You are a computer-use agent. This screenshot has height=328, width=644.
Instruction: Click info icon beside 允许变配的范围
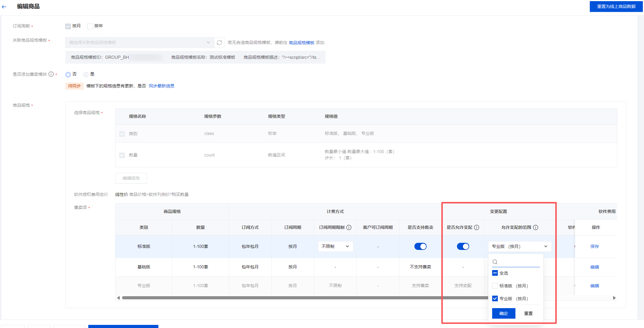(x=536, y=227)
